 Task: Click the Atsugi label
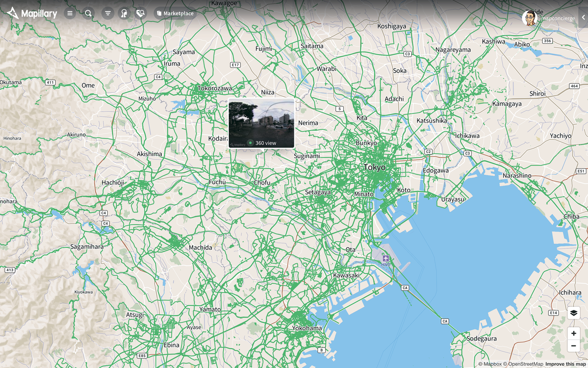click(135, 315)
